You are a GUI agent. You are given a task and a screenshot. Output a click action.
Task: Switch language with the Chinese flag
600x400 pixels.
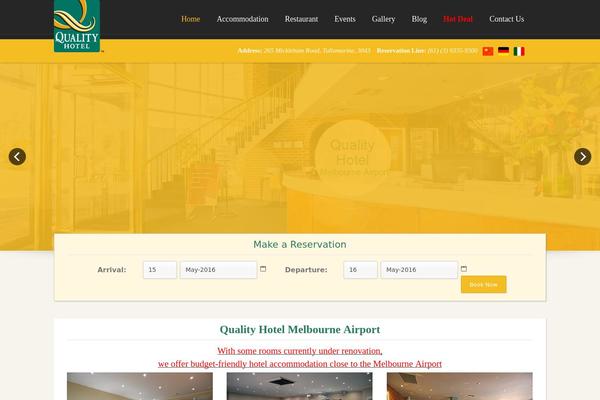(488, 51)
